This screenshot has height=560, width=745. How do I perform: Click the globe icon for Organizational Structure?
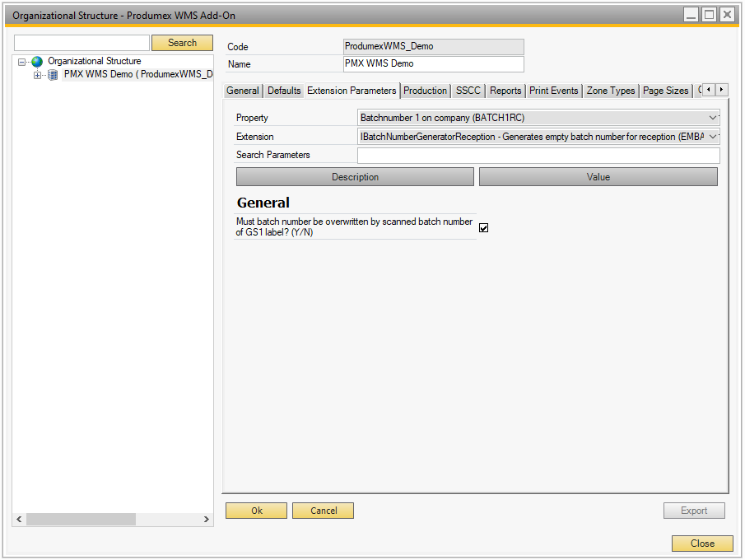coord(37,62)
